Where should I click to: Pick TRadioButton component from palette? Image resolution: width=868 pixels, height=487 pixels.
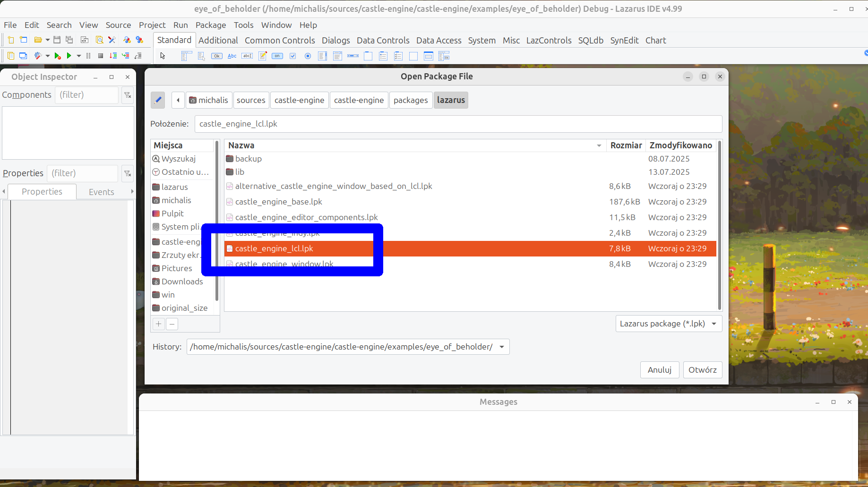[x=308, y=56]
